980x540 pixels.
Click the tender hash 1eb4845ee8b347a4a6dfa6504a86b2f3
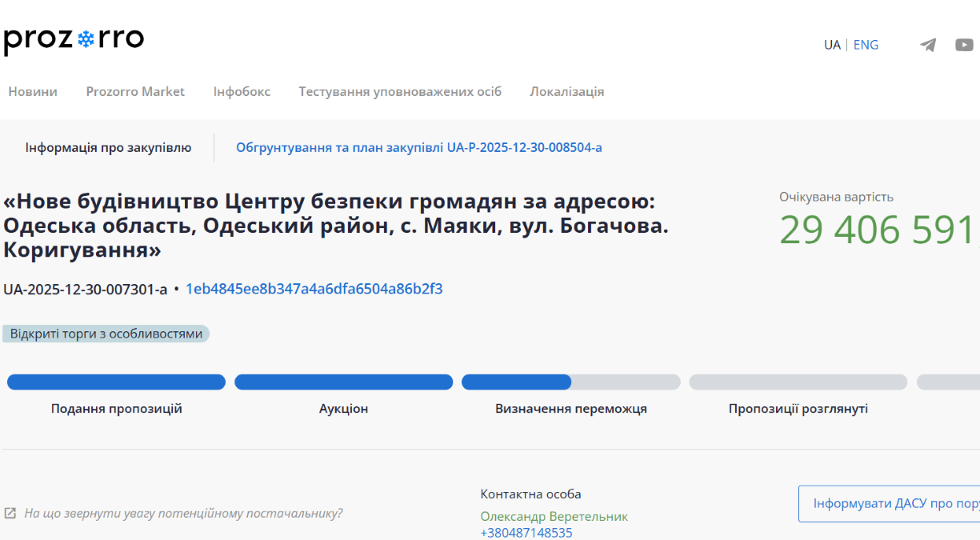[314, 289]
